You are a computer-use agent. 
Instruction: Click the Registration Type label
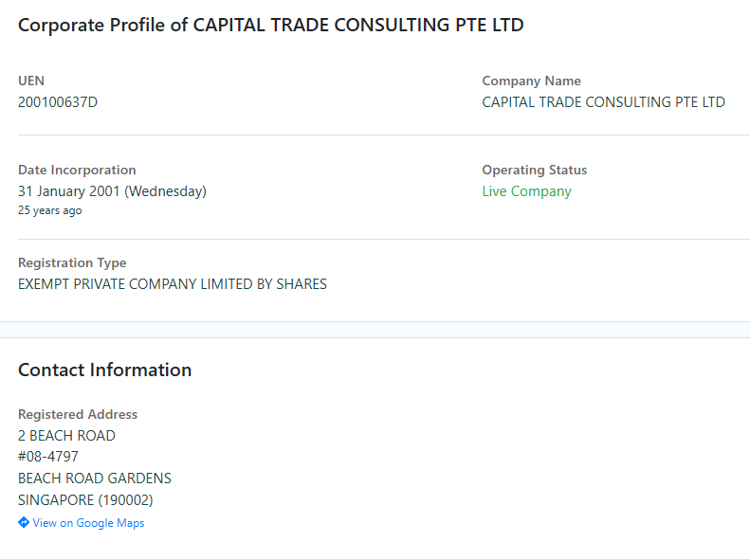[x=72, y=262]
